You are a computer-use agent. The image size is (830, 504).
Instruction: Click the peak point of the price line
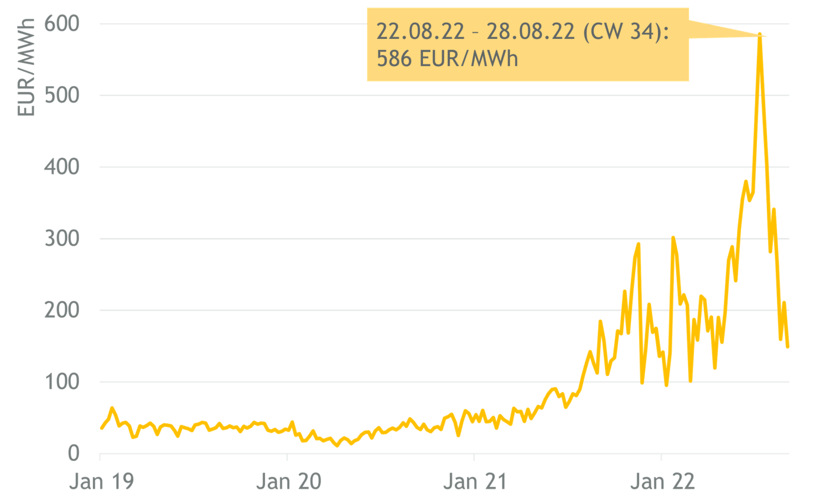tap(760, 35)
